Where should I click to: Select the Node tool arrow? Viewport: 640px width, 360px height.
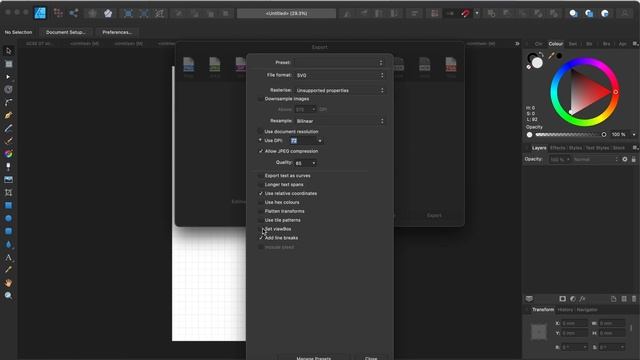coord(8,77)
